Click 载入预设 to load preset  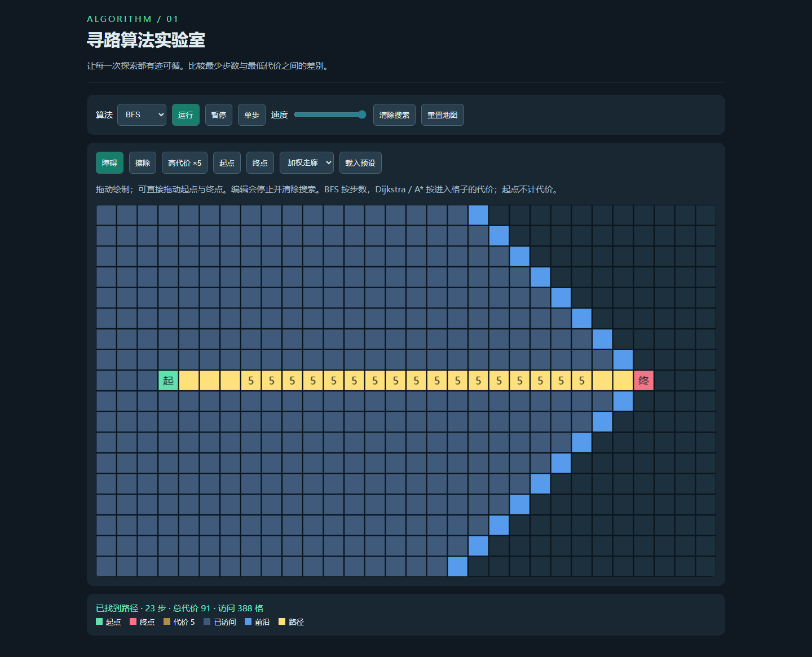click(360, 163)
